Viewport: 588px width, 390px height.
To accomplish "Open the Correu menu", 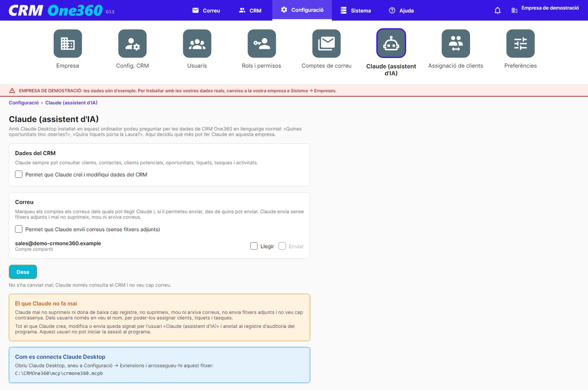I will pyautogui.click(x=206, y=11).
